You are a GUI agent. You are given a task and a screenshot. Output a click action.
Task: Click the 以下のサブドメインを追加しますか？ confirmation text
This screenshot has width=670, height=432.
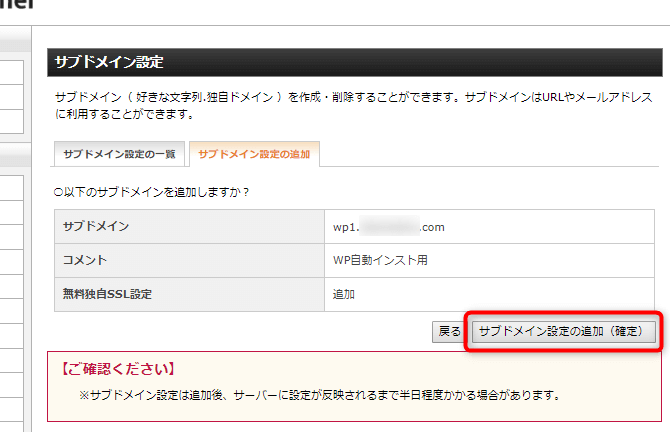(155, 191)
